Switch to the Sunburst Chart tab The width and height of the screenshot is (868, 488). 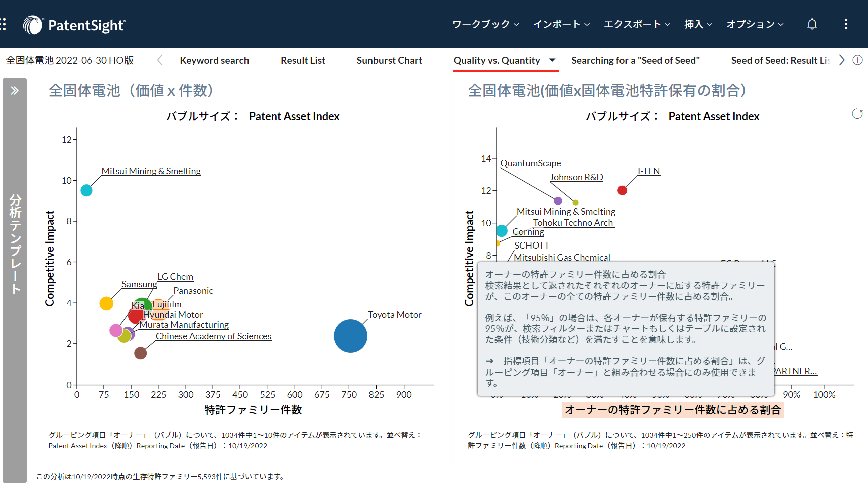[389, 60]
